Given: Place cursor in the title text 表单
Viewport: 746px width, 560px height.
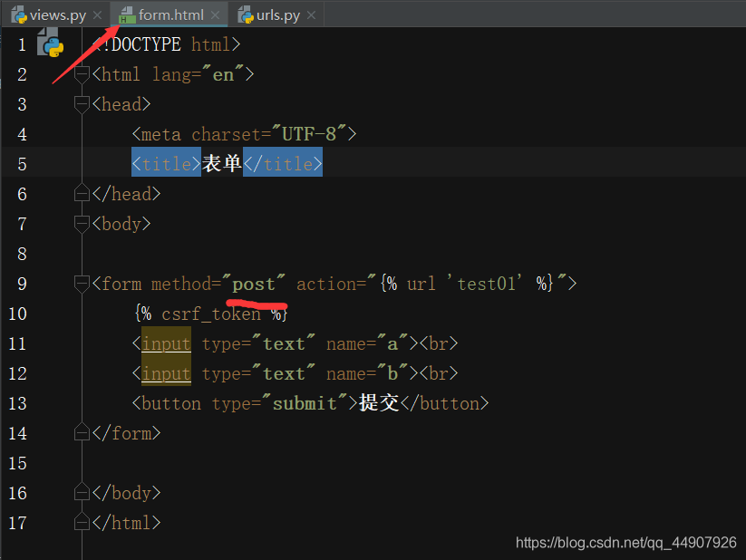Looking at the screenshot, I should [222, 163].
